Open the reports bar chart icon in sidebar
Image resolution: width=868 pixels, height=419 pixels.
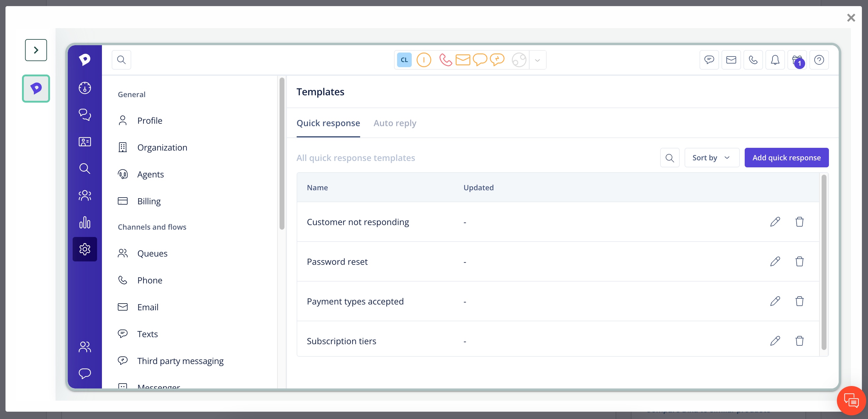click(x=85, y=222)
